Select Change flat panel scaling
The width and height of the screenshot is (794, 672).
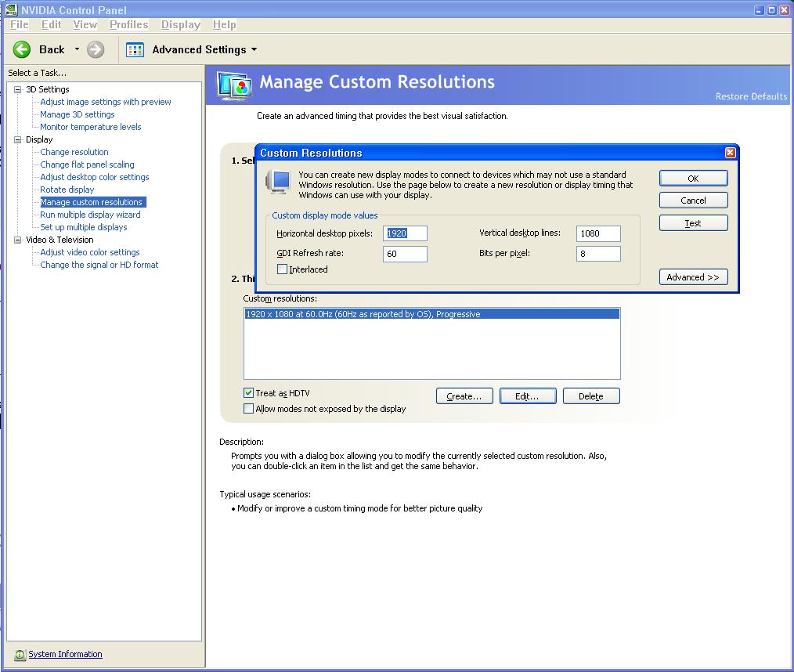tap(87, 164)
